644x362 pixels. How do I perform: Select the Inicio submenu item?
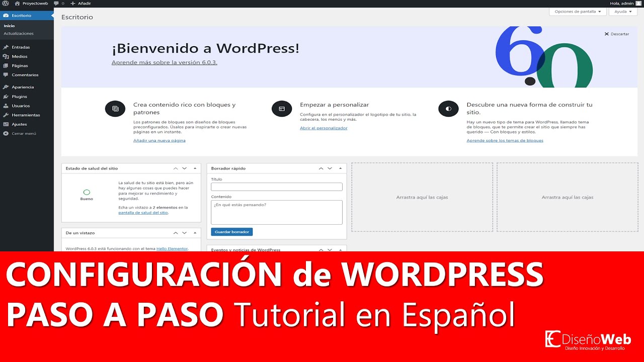point(9,26)
